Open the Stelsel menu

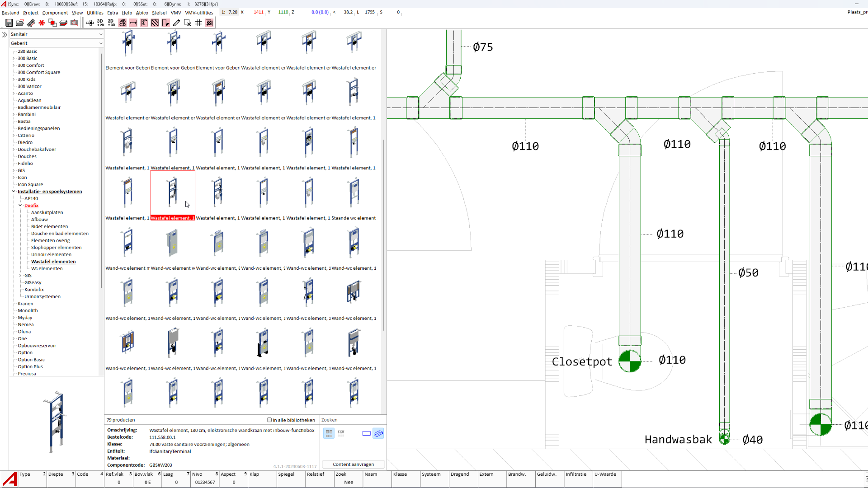pos(159,13)
